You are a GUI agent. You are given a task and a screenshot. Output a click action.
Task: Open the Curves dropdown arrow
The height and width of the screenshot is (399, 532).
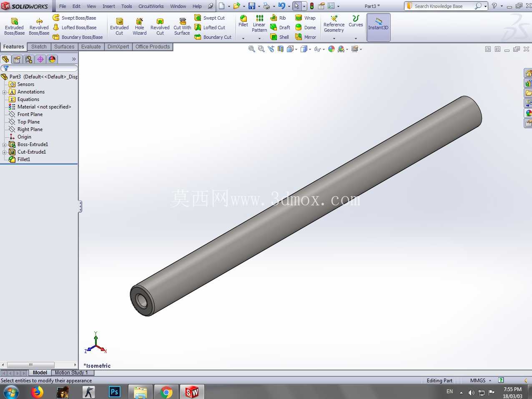tap(356, 38)
